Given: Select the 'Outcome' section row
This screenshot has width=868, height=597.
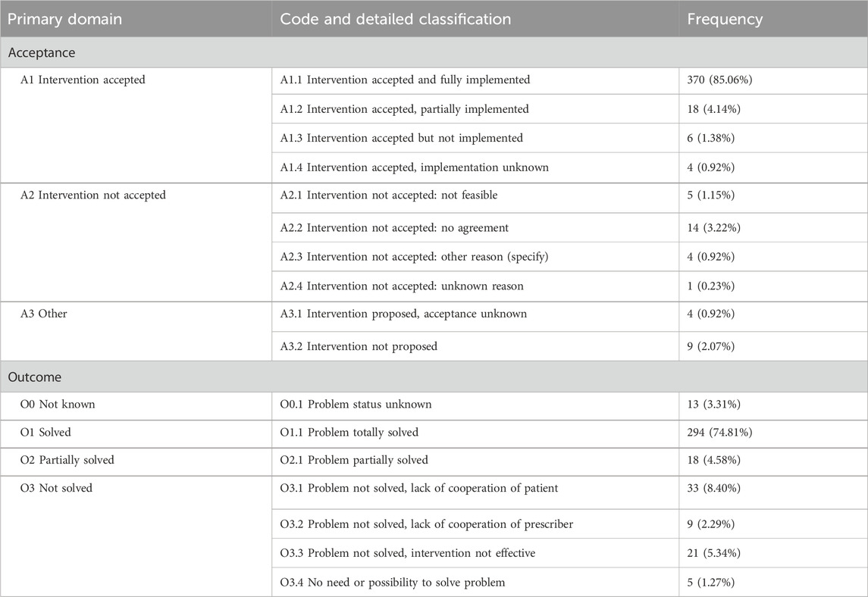Looking at the screenshot, I should coord(434,377).
